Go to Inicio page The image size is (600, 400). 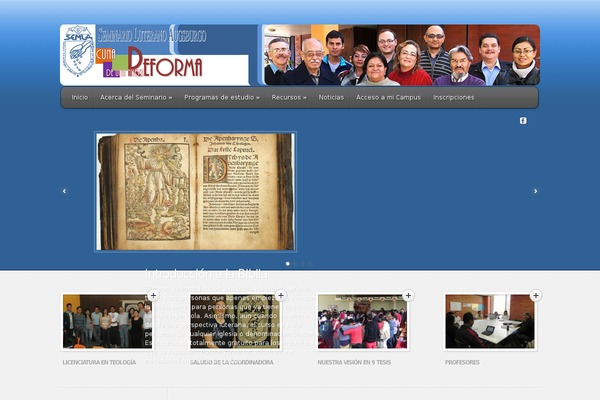[80, 98]
